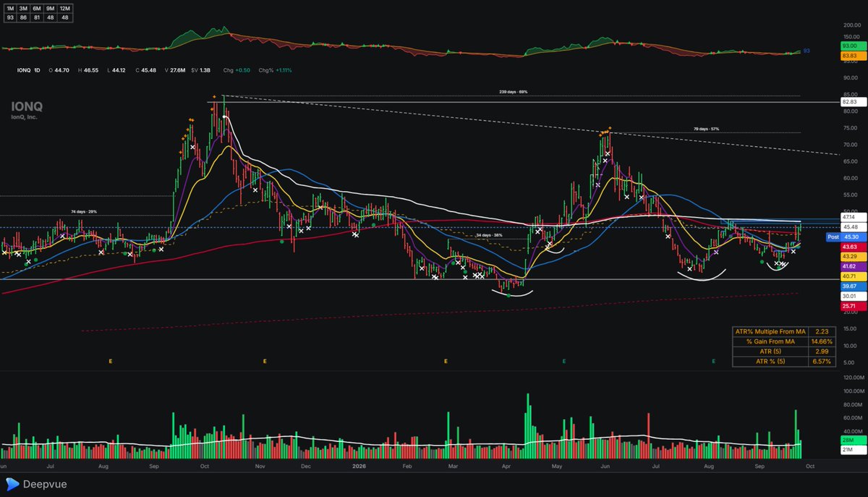Select the 3M performance column header
The height and width of the screenshot is (497, 868).
[24, 8]
